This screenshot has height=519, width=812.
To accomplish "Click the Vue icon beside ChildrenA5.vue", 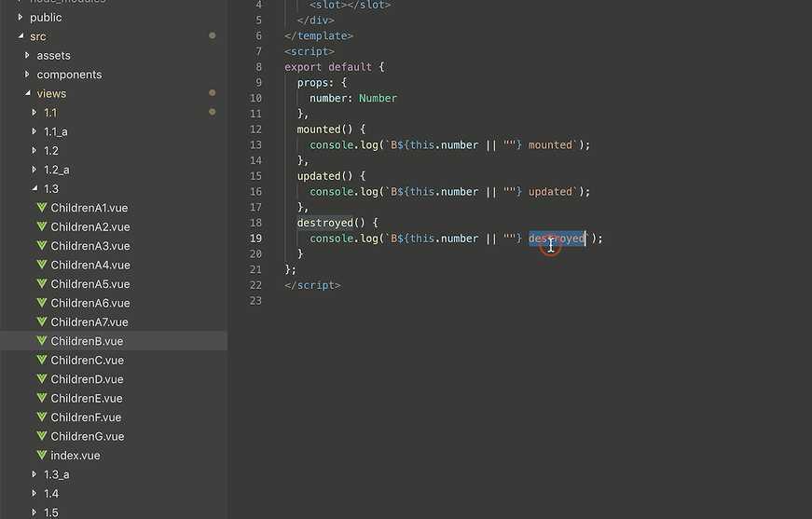I will [42, 283].
